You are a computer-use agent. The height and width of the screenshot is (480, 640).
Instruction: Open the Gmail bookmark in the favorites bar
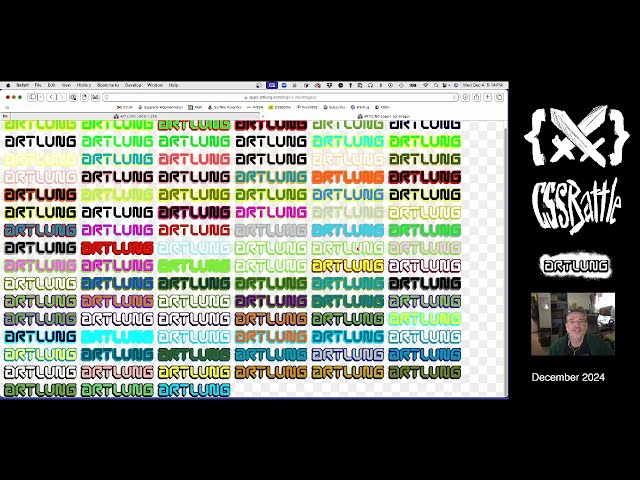[x=125, y=107]
